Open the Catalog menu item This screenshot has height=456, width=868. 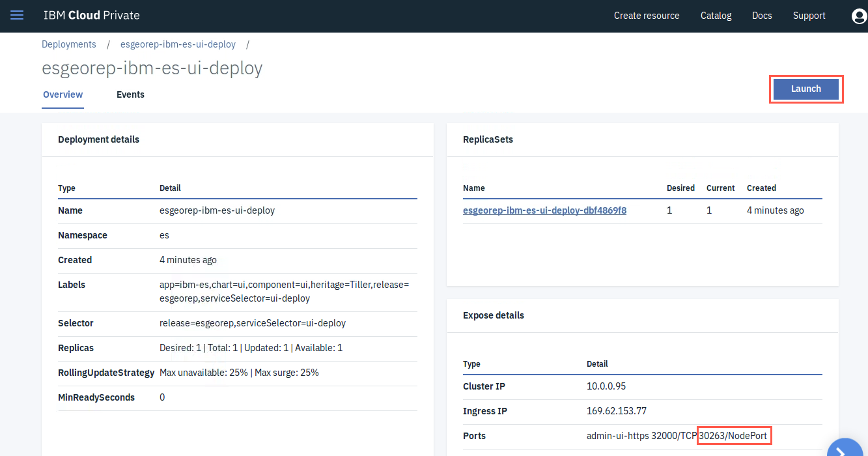coord(716,16)
